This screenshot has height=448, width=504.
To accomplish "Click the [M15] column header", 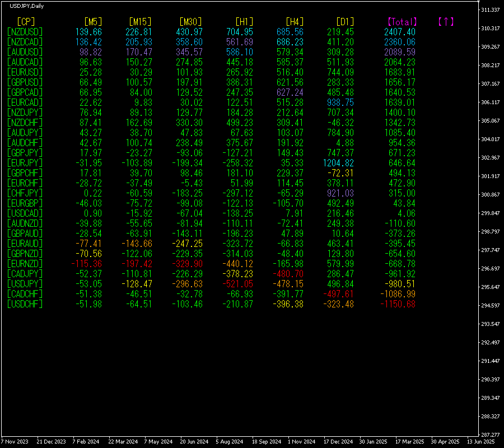I will point(140,22).
